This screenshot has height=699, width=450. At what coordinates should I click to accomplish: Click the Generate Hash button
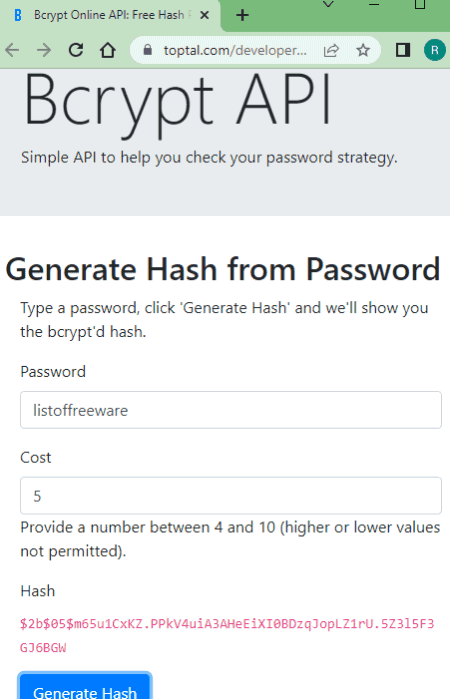85,687
